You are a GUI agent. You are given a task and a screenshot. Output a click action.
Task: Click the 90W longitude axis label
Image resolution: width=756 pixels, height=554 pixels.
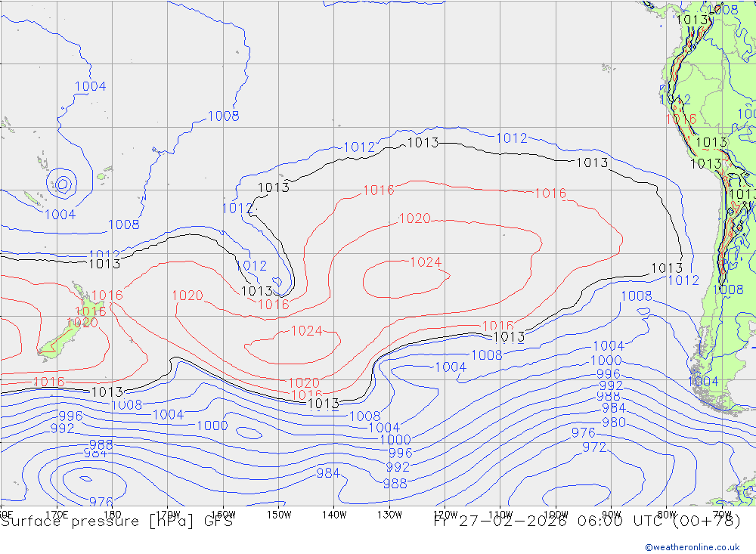[x=612, y=515]
